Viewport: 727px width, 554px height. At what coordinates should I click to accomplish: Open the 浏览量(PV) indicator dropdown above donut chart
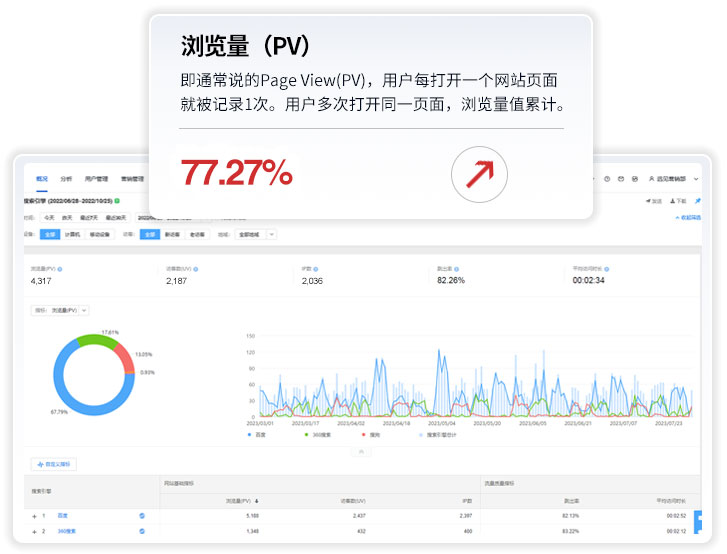tap(69, 311)
